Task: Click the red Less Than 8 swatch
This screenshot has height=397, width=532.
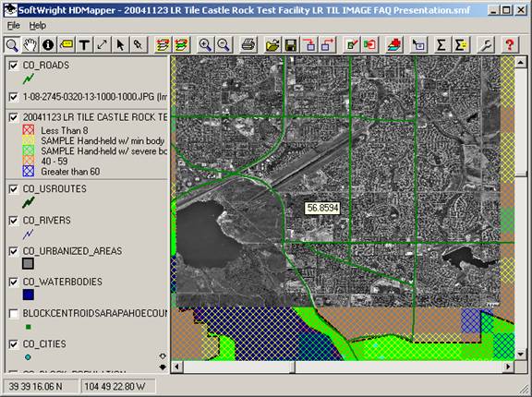Action: pyautogui.click(x=28, y=130)
